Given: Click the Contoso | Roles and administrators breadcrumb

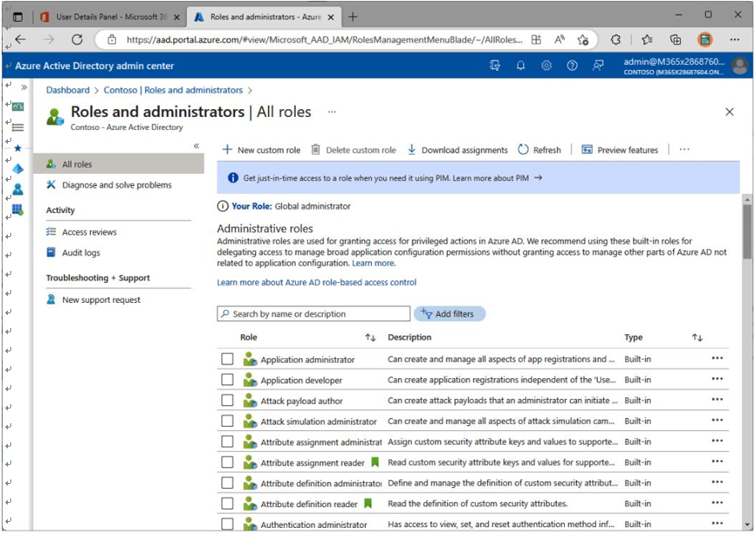Looking at the screenshot, I should (173, 90).
